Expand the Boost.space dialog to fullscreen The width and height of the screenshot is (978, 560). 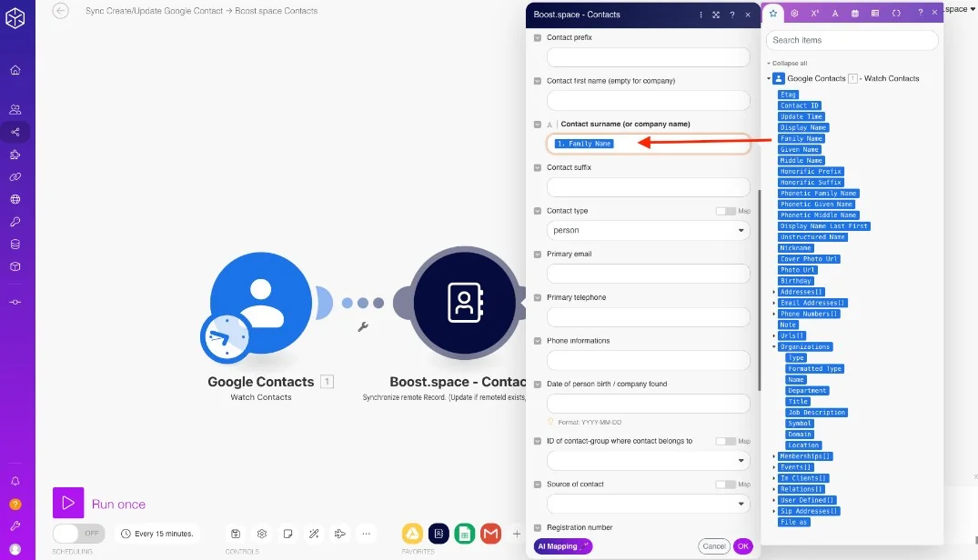tap(716, 15)
